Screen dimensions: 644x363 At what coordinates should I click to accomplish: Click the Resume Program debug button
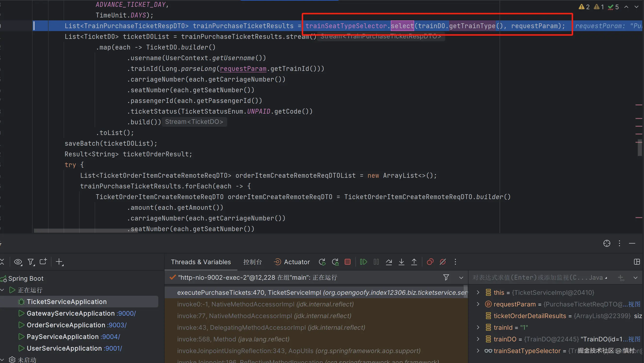(363, 262)
